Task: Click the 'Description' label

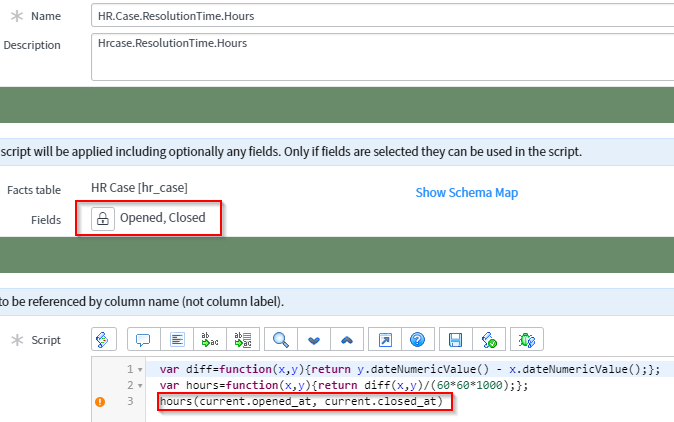Action: click(x=32, y=45)
